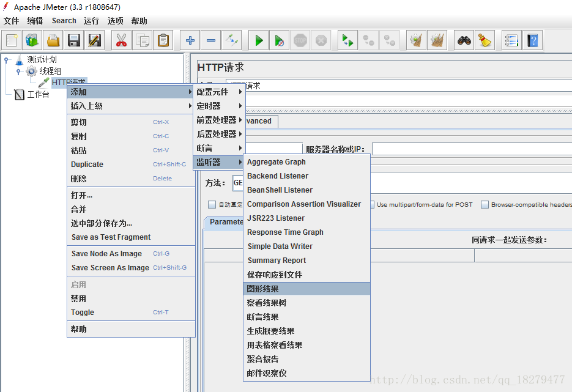The image size is (572, 392).
Task: Open the Search menu
Action: [x=64, y=21]
